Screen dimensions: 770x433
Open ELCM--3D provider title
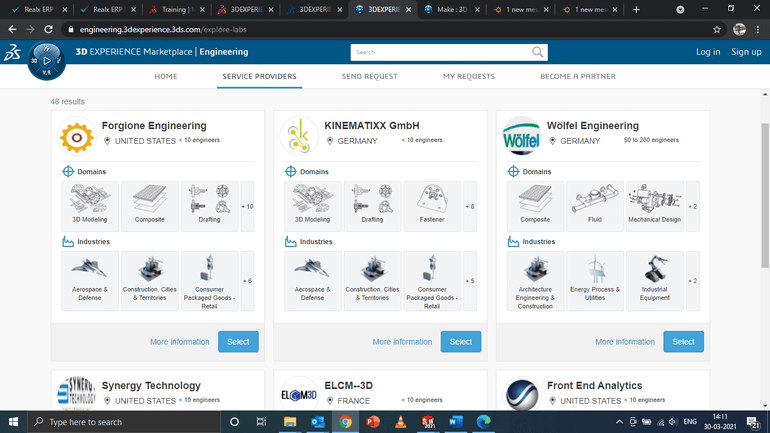point(349,386)
